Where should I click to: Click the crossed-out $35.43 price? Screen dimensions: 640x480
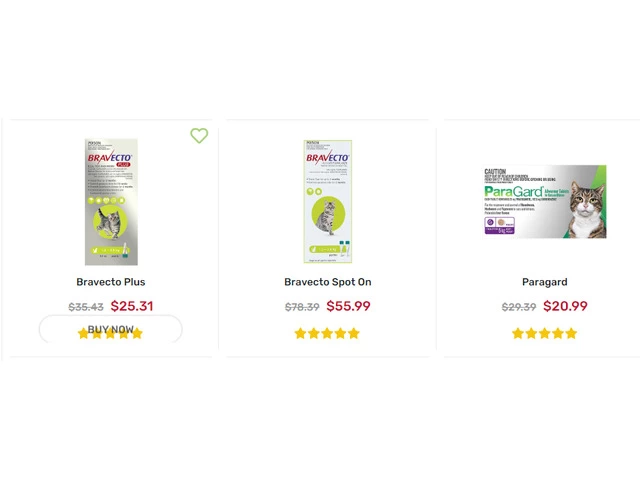[x=86, y=308]
